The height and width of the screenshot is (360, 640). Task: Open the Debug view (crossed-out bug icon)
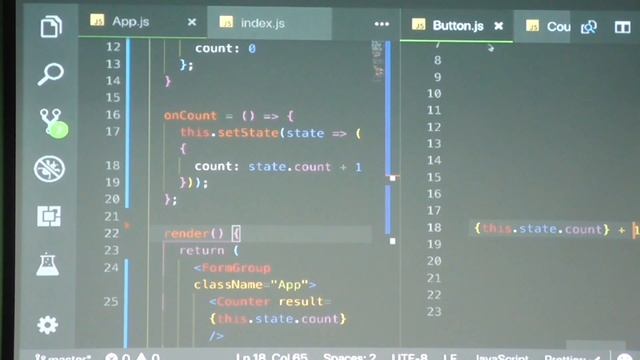click(49, 169)
